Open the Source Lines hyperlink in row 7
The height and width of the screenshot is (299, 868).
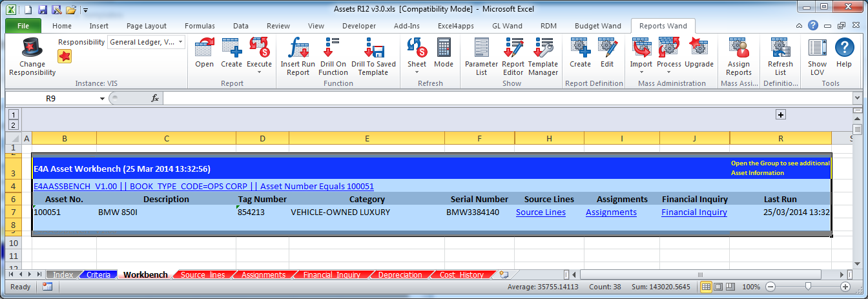[541, 212]
